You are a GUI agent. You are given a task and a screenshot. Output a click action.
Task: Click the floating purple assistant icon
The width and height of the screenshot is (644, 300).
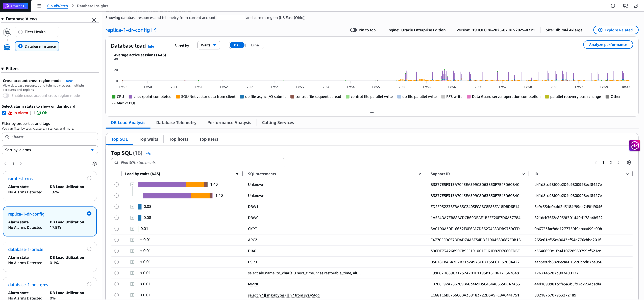tap(634, 145)
